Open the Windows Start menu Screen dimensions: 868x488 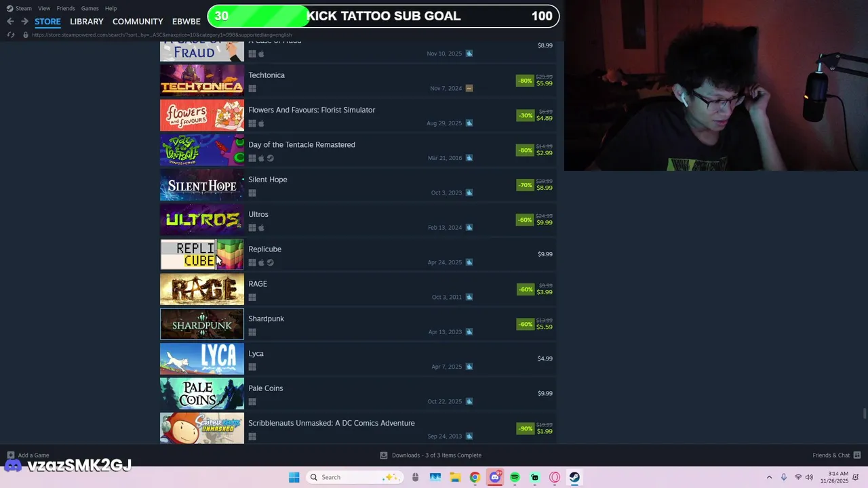coord(294,477)
